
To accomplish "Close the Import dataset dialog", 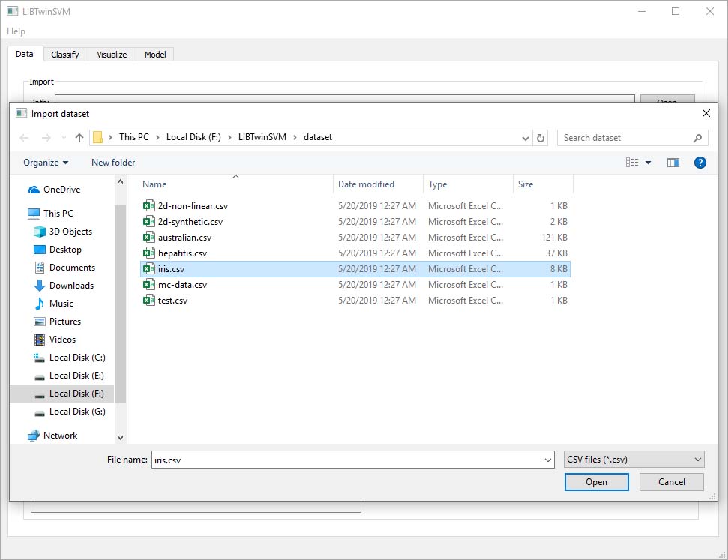I will click(x=706, y=113).
